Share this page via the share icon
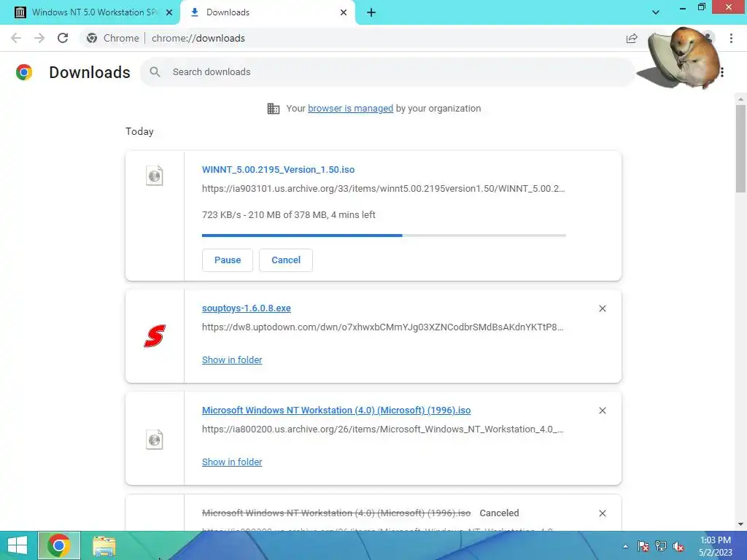747x560 pixels. (x=632, y=38)
